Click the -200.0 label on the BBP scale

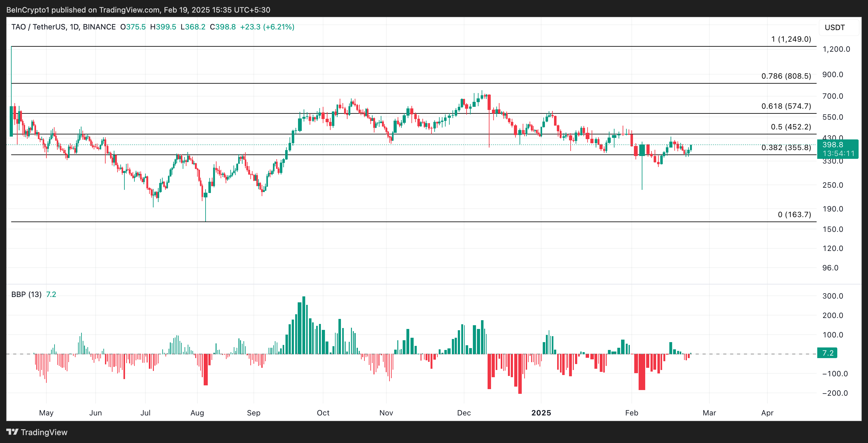(x=835, y=393)
